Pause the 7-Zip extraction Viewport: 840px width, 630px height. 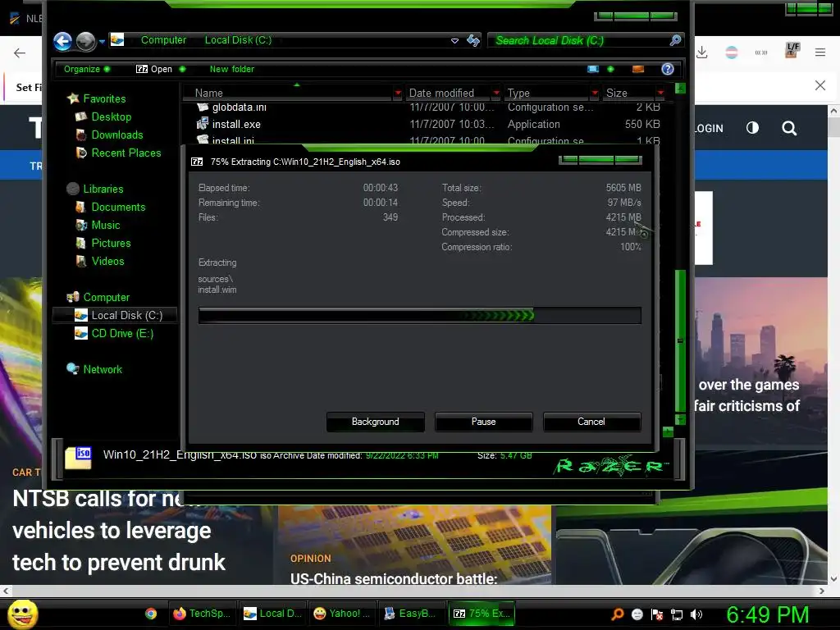point(484,422)
